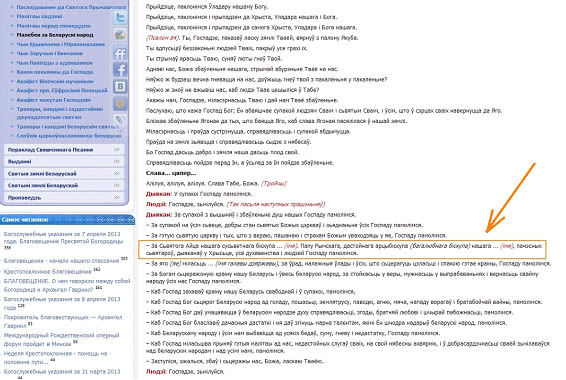This screenshot has height=380, width=566.
Task: Click the Google Buzz share icon
Action: click(x=120, y=35)
